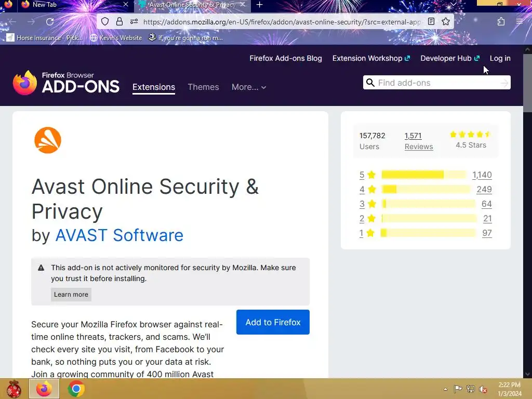Click the browser forward arrow
This screenshot has width=532, height=399.
coord(31,22)
